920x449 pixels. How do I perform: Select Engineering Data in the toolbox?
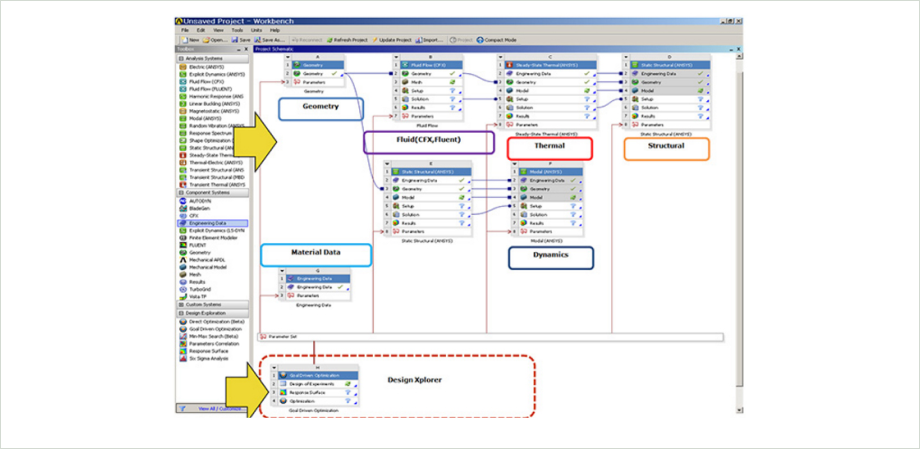(x=212, y=223)
